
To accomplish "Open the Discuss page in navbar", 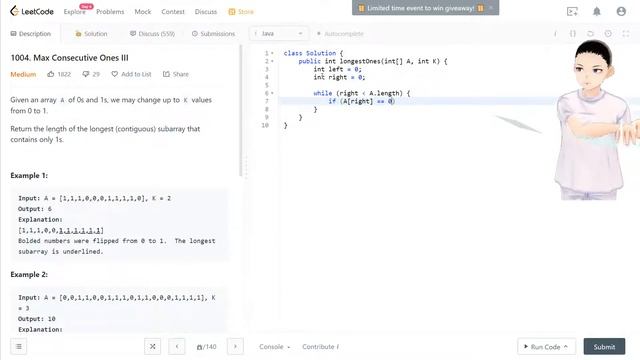I will 206,12.
